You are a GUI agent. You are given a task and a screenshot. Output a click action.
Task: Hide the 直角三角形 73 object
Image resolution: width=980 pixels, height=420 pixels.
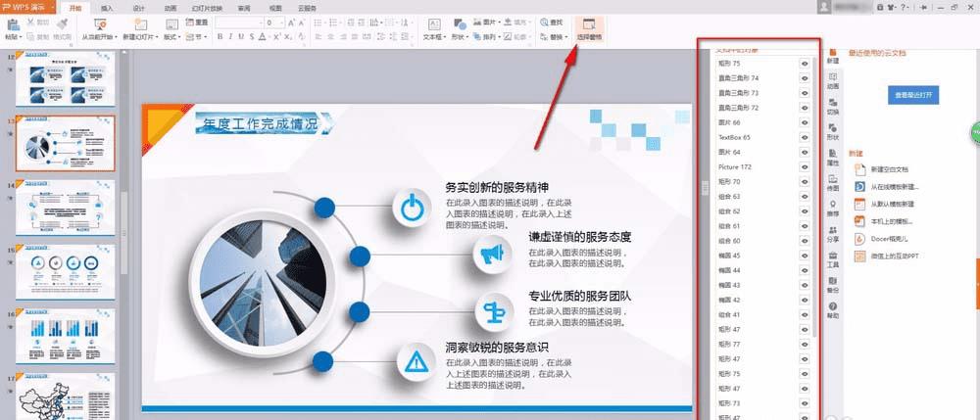[x=805, y=92]
